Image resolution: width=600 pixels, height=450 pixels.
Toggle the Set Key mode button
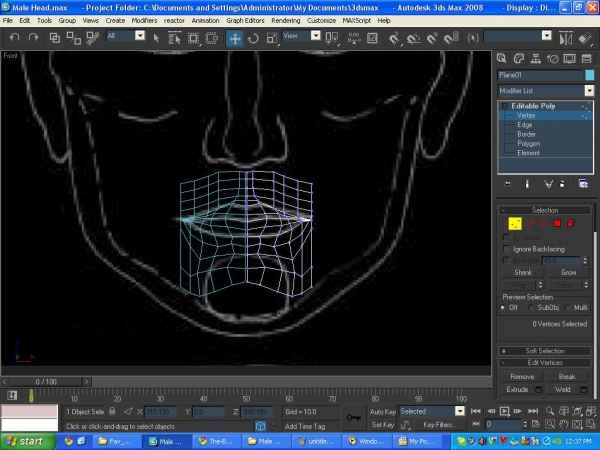[x=382, y=425]
